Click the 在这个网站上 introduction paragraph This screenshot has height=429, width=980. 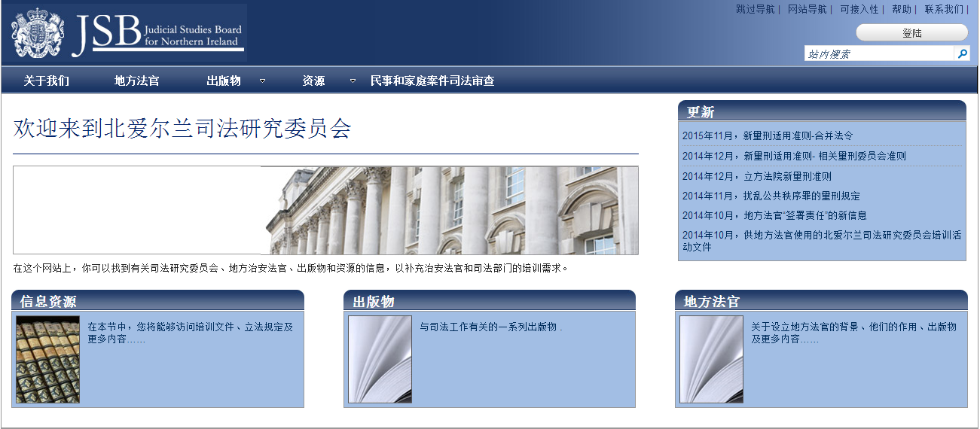pos(290,268)
